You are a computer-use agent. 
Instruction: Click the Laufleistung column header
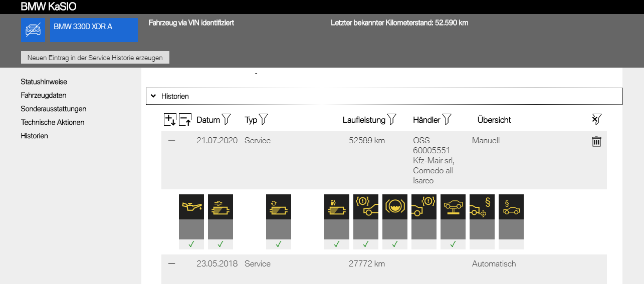[364, 120]
